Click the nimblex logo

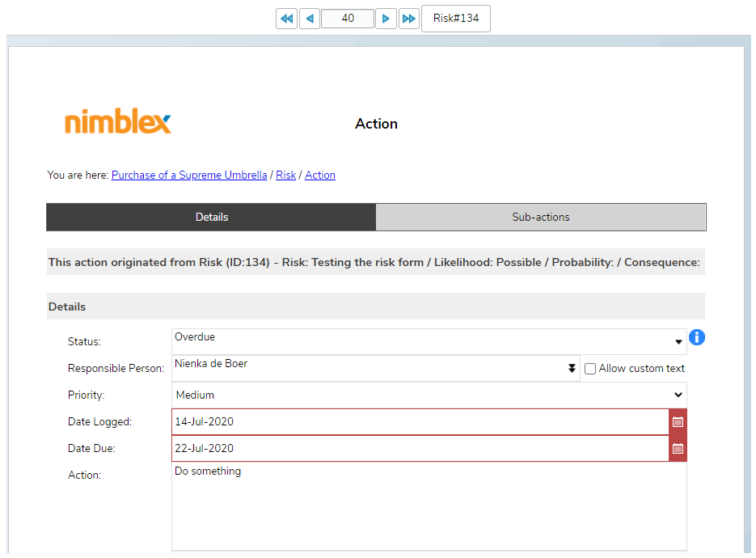click(118, 121)
